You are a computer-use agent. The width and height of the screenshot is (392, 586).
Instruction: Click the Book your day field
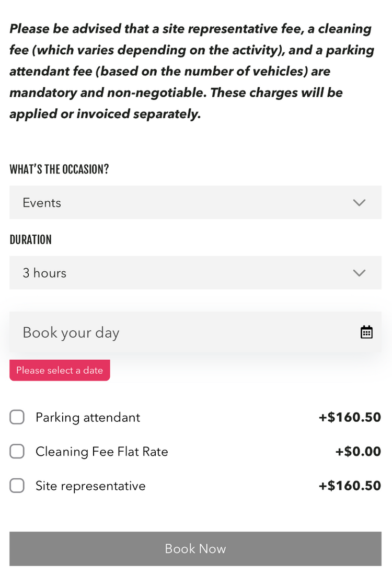click(x=178, y=332)
